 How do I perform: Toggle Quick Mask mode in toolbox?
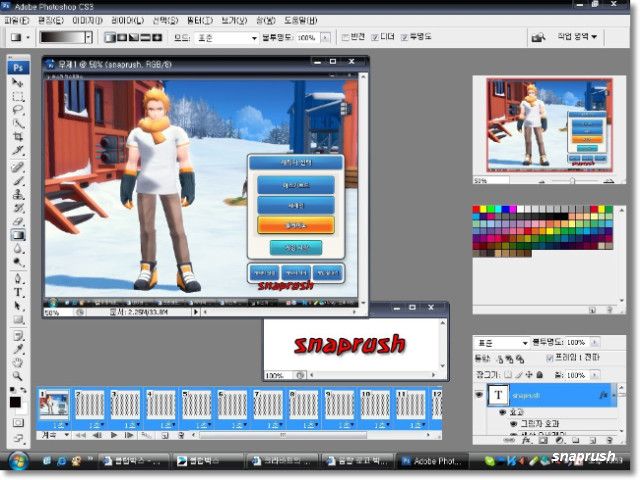point(18,423)
